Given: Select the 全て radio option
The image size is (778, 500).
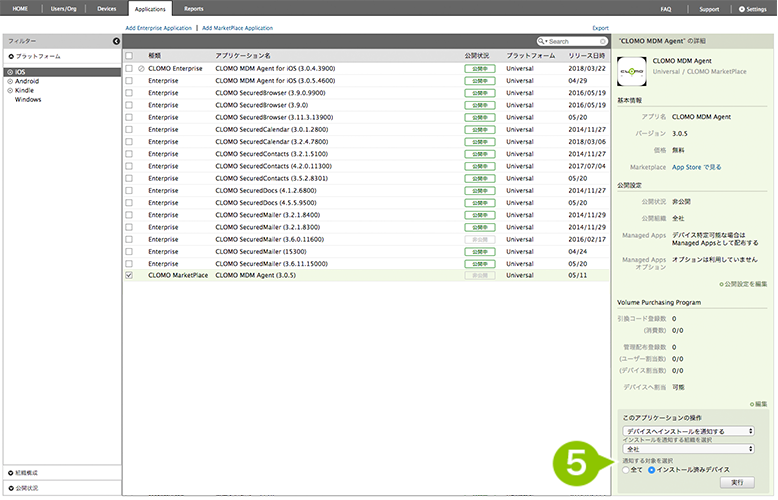Looking at the screenshot, I should click(626, 470).
